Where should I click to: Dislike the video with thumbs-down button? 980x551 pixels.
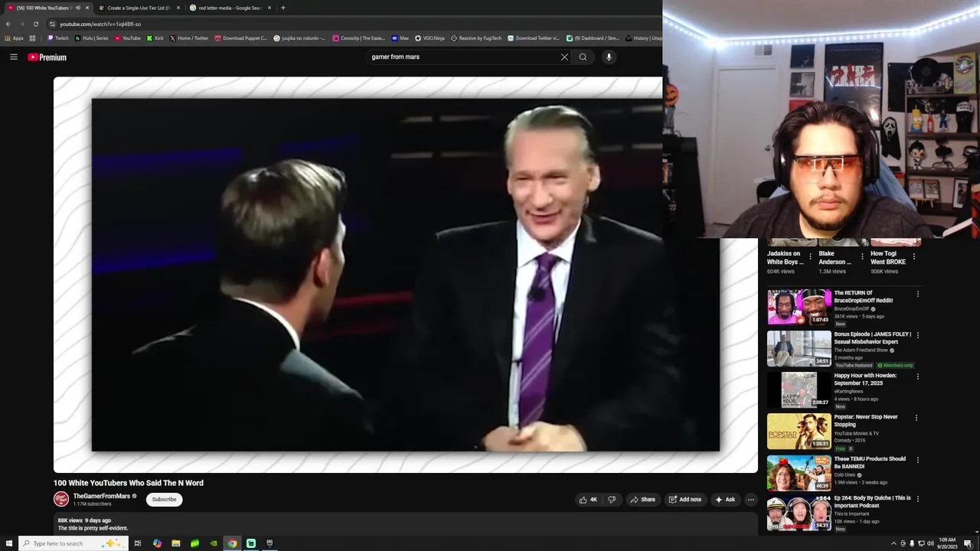click(x=611, y=500)
